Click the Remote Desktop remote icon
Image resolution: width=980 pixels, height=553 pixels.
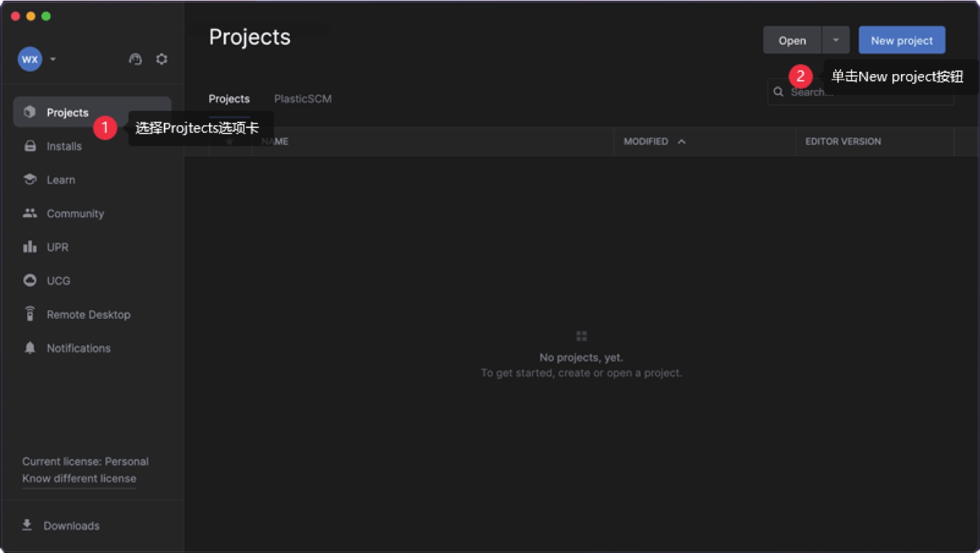30,313
